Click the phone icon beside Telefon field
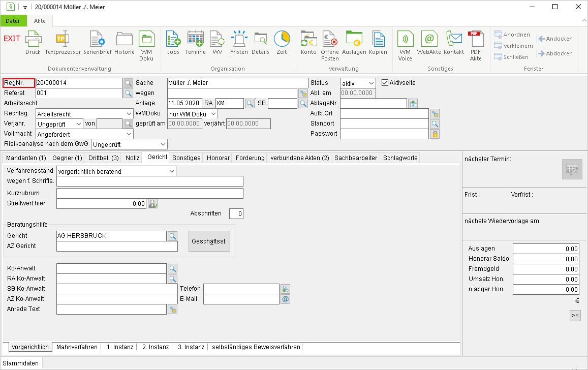The image size is (588, 370). click(286, 289)
